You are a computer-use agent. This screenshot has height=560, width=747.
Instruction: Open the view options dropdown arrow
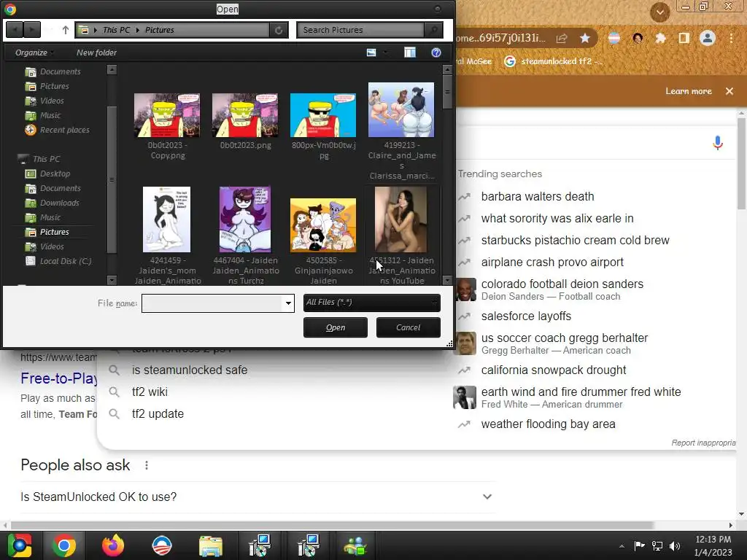point(385,52)
